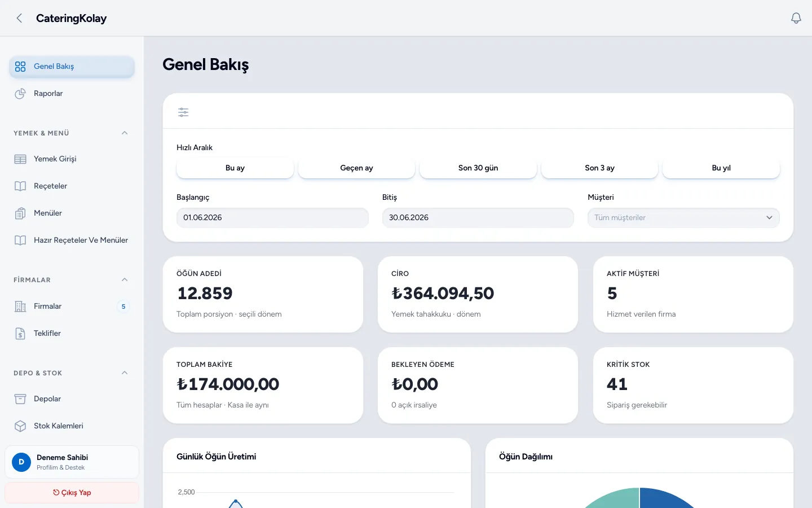Screen dimensions: 812x508
Task: Click the "Sipariş gerekebilir" text
Action: tap(637, 405)
